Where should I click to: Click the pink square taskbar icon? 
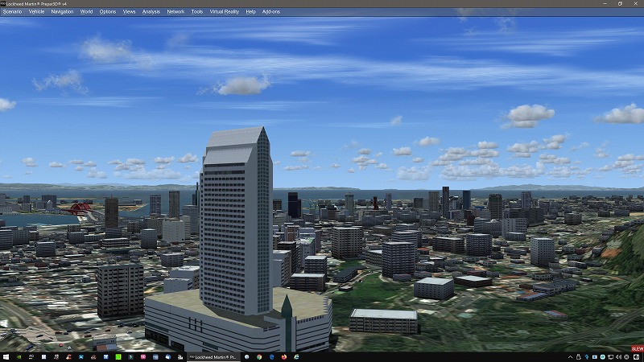click(x=143, y=357)
